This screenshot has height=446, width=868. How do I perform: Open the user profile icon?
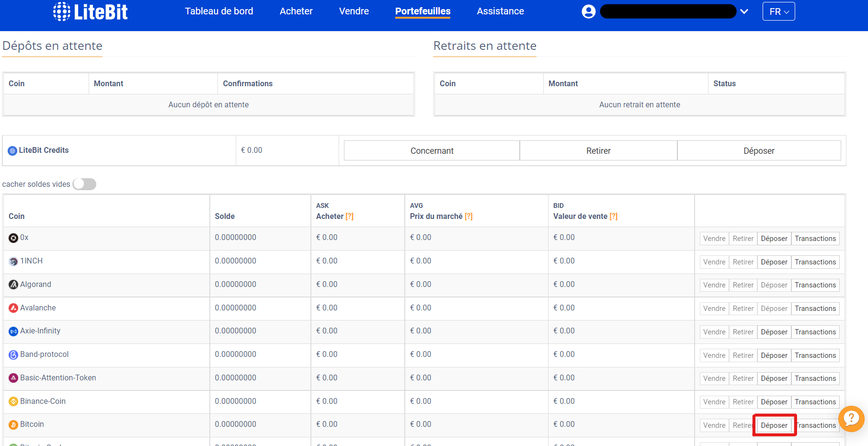tap(588, 11)
